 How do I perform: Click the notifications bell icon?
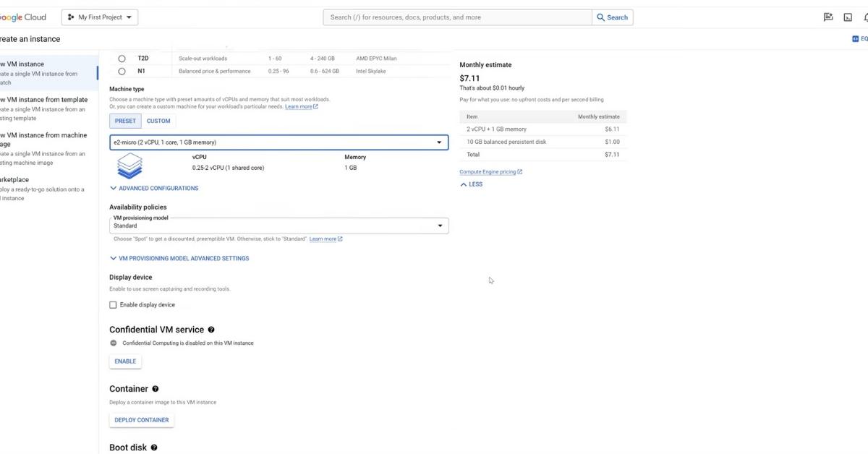(865, 17)
